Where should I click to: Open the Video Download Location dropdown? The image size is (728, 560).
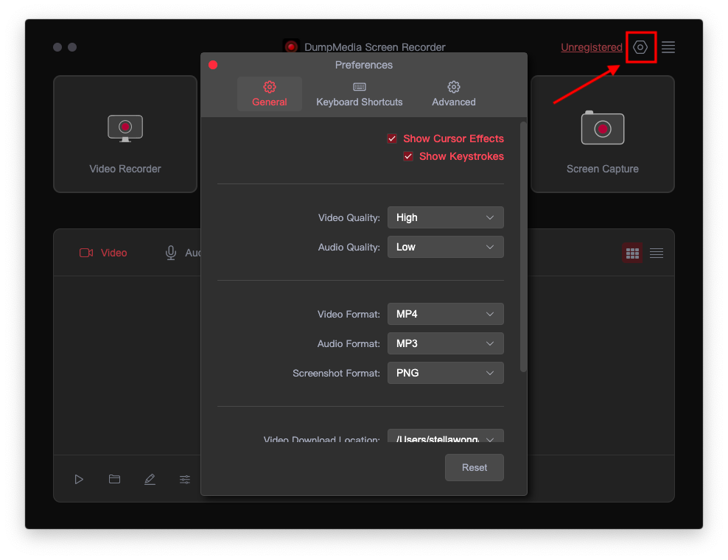445,436
